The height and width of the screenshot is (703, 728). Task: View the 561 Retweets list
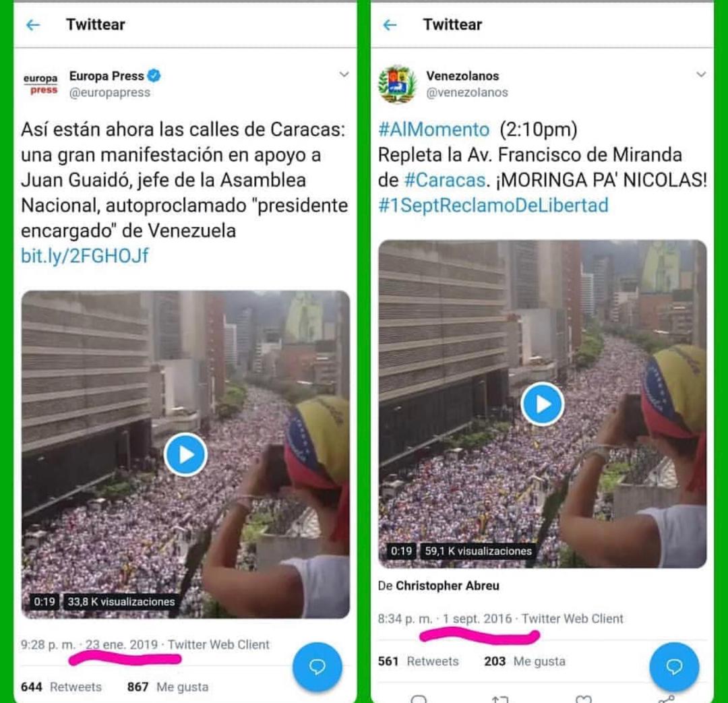click(419, 661)
